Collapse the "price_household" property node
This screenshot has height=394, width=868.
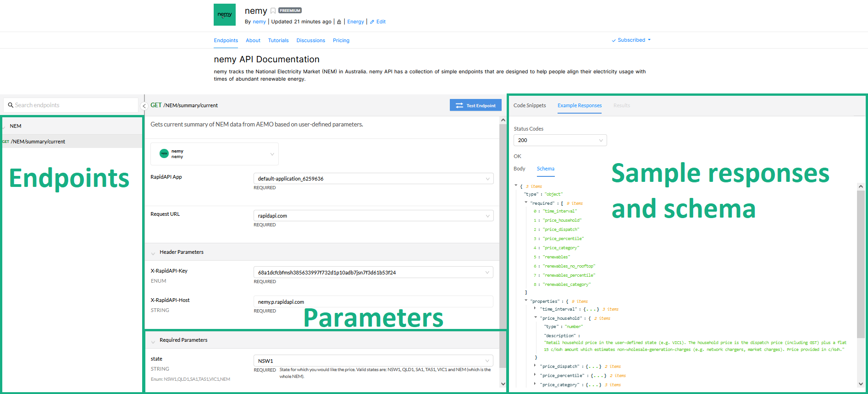(x=535, y=317)
